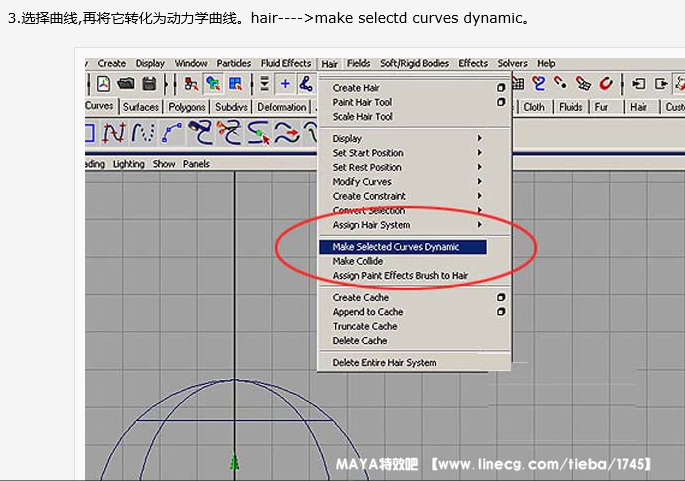Select the Detach Curves scissors shelf icon

pyautogui.click(x=232, y=132)
